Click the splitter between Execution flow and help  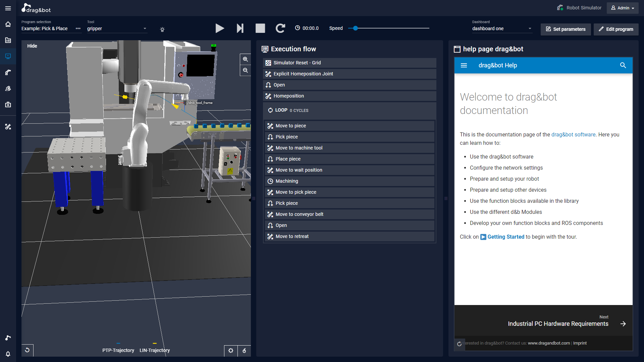point(446,198)
